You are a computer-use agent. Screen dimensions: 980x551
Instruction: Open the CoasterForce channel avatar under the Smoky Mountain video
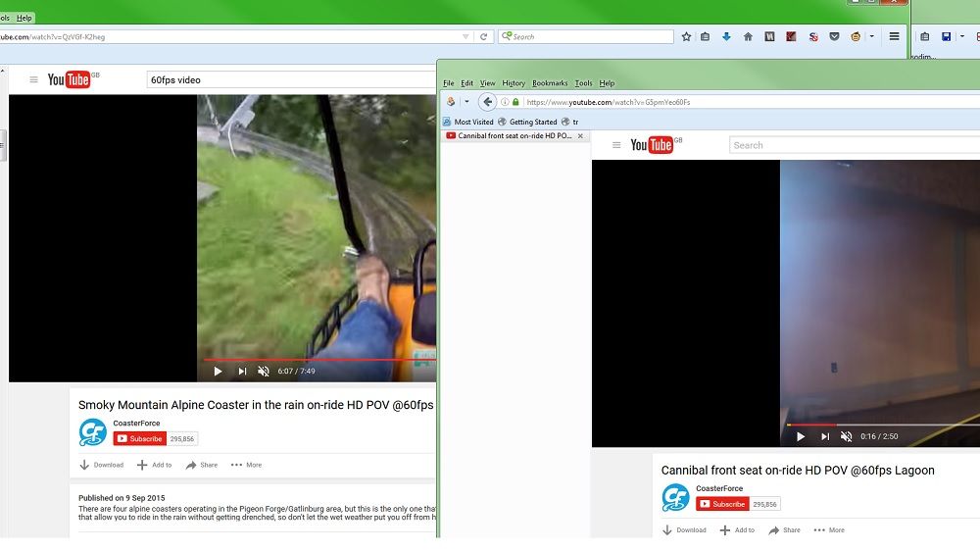(92, 432)
